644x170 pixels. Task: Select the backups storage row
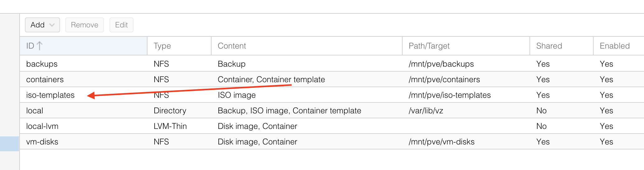pyautogui.click(x=42, y=64)
